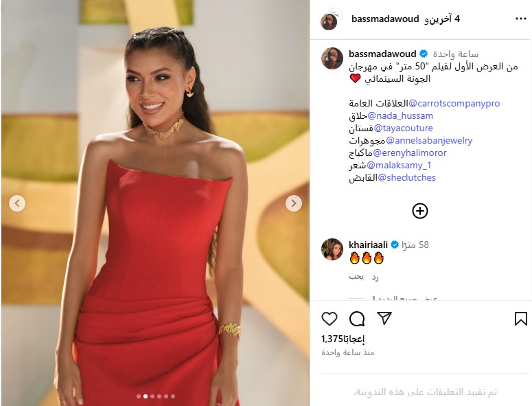
Task: Jump to last carousel dot indicator
Action: 173,396
